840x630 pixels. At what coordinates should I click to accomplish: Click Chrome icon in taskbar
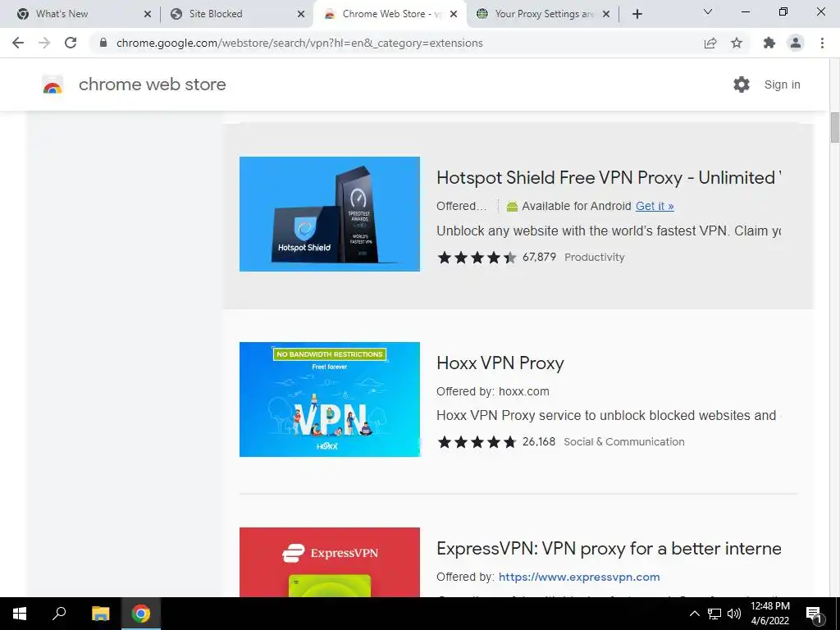tap(140, 614)
